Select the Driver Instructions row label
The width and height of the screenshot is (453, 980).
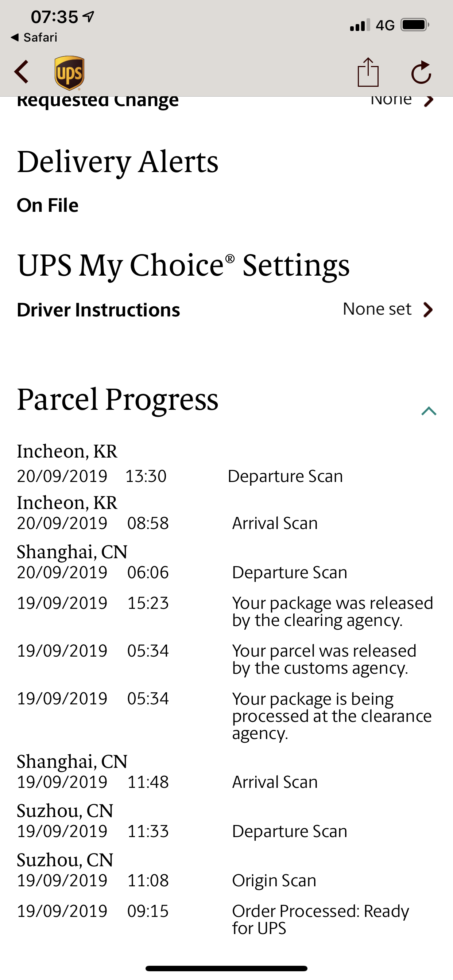[98, 310]
